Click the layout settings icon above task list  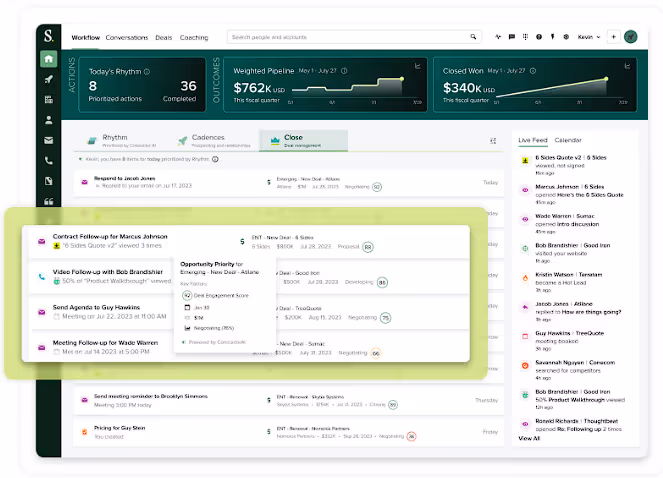[x=493, y=141]
